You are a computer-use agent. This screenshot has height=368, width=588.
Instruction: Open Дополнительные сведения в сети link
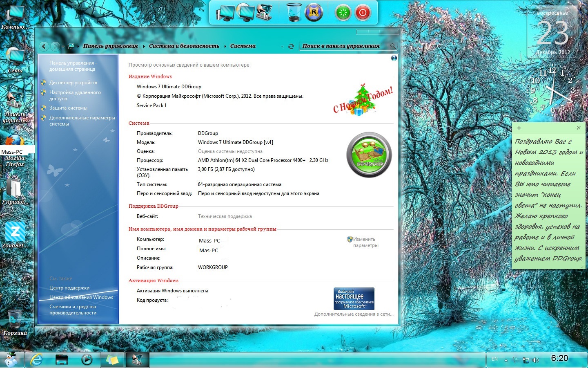click(x=354, y=314)
